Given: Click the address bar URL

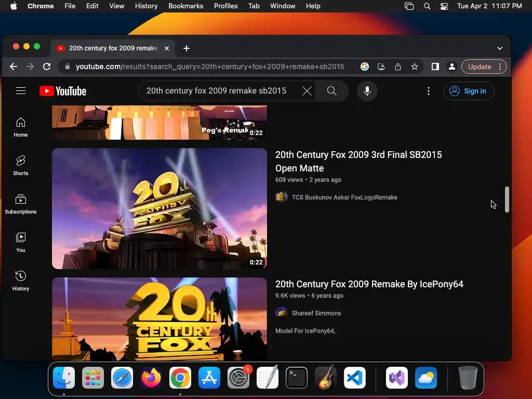Looking at the screenshot, I should tap(210, 66).
